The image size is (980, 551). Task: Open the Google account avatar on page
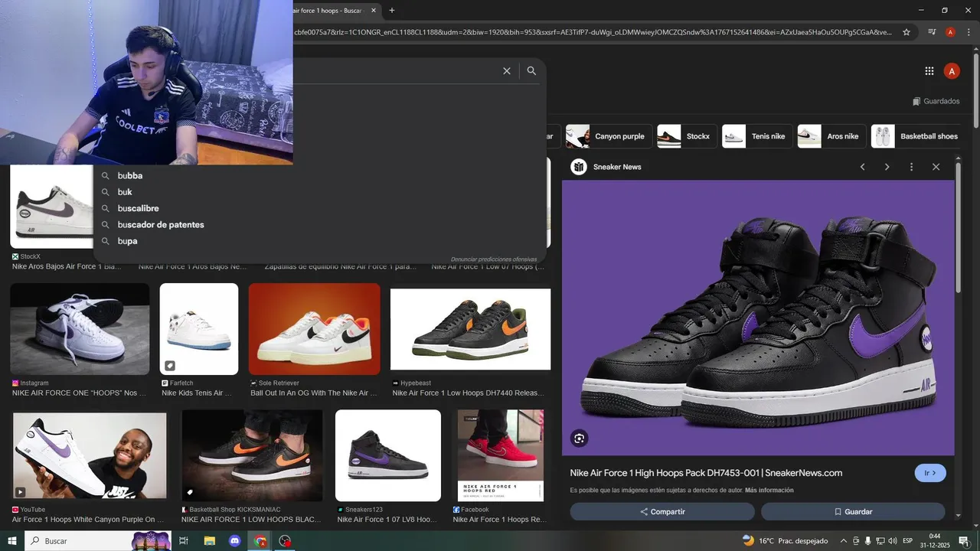point(952,71)
